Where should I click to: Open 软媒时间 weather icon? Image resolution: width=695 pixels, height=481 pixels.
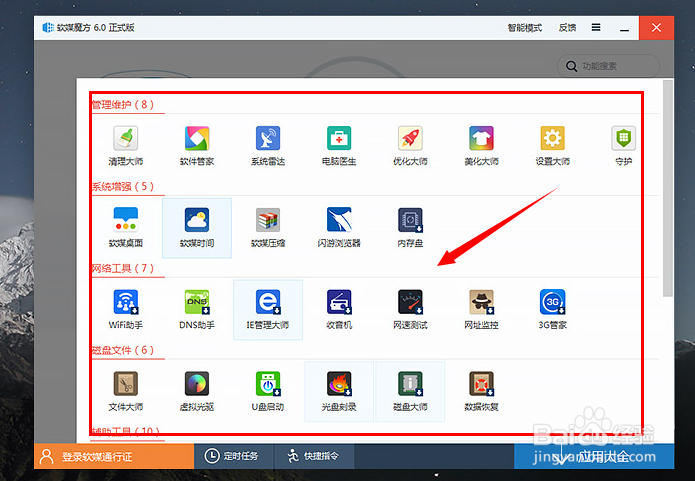coord(197,227)
